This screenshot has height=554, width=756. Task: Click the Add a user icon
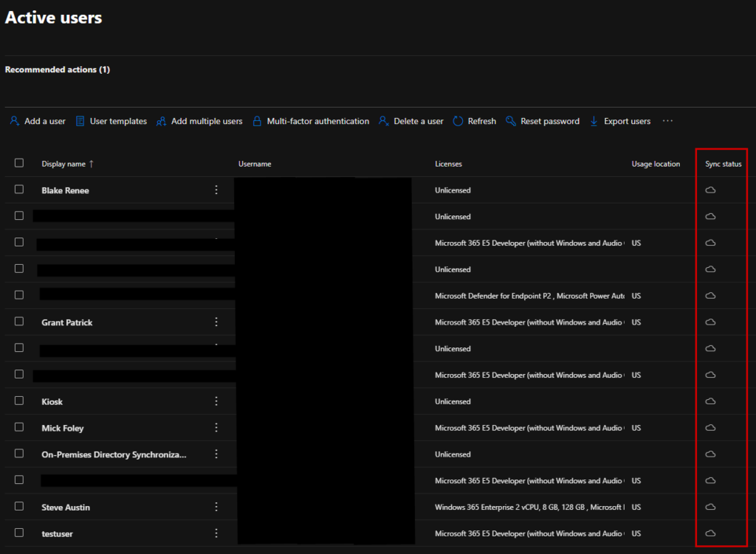pyautogui.click(x=15, y=121)
